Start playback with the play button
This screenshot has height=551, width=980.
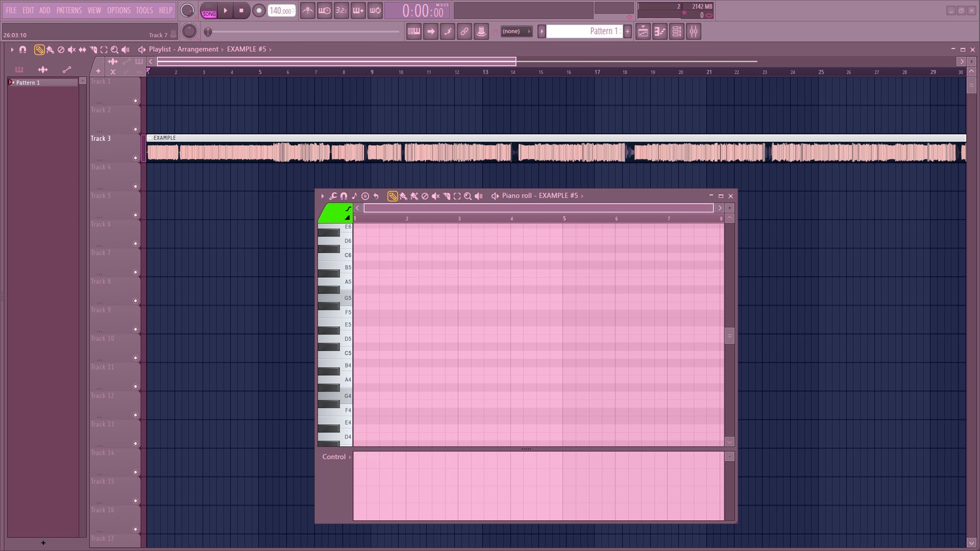coord(225,11)
